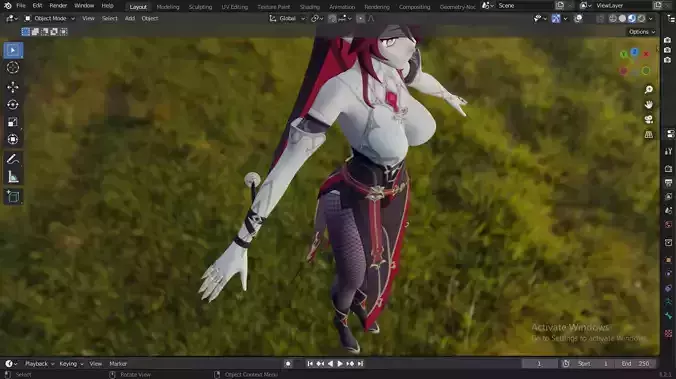Toggle snapping magnet

[332, 19]
